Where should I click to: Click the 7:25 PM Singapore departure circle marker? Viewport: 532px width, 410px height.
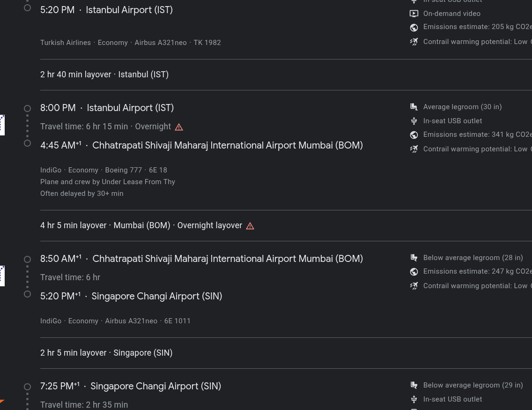pos(28,387)
